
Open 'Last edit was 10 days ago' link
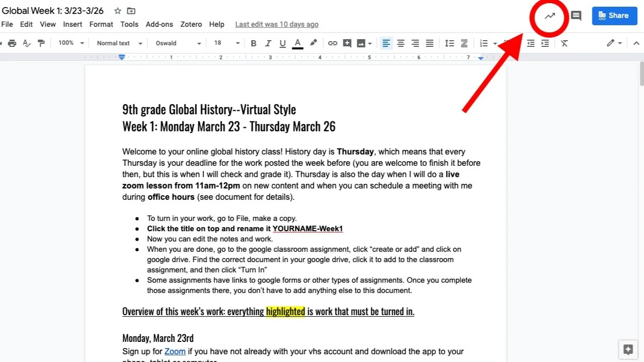(277, 24)
